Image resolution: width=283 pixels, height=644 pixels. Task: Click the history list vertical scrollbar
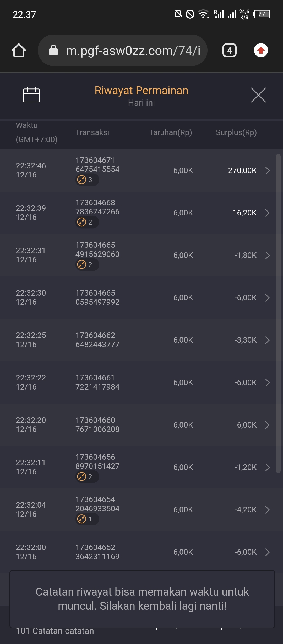click(278, 314)
